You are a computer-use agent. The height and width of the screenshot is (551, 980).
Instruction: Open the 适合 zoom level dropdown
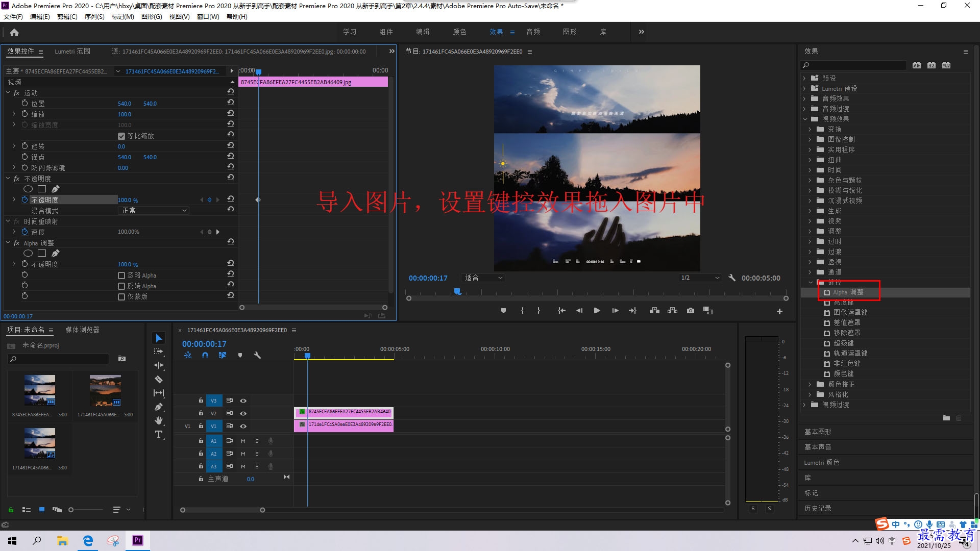pyautogui.click(x=483, y=278)
